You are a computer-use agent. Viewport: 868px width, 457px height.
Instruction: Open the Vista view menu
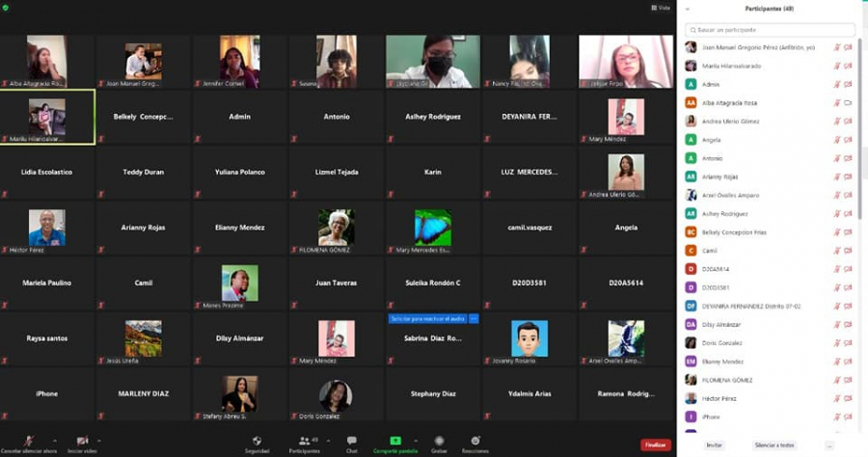pyautogui.click(x=661, y=8)
